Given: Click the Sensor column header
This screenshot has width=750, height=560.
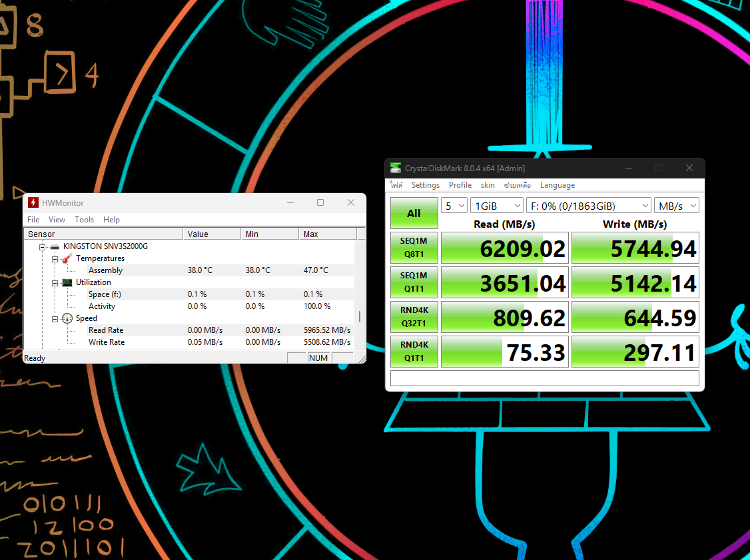Looking at the screenshot, I should (x=103, y=234).
